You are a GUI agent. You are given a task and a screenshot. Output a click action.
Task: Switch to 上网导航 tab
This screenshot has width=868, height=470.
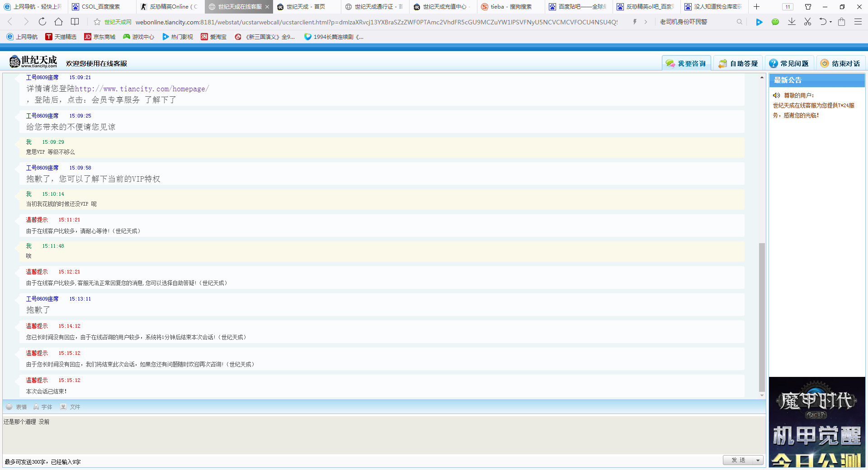tap(34, 7)
